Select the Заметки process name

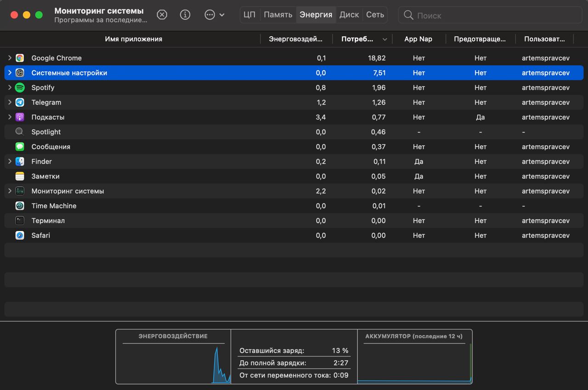[45, 176]
